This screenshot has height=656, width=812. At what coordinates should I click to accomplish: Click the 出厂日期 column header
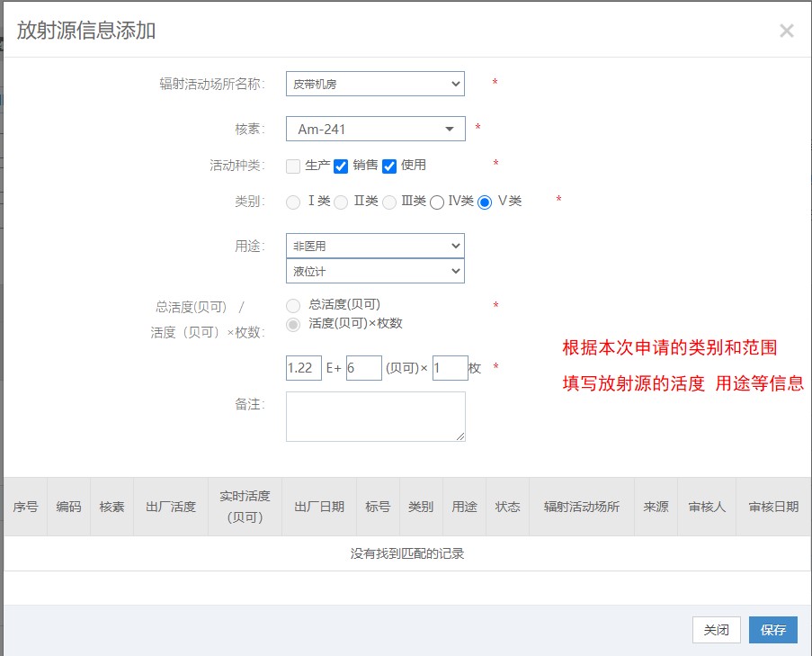(319, 507)
